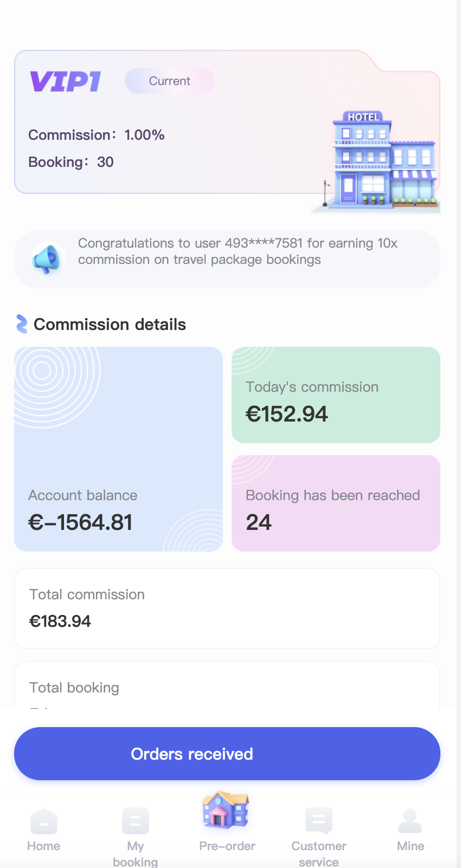
Task: Tap the Today's commission card
Action: [x=336, y=395]
